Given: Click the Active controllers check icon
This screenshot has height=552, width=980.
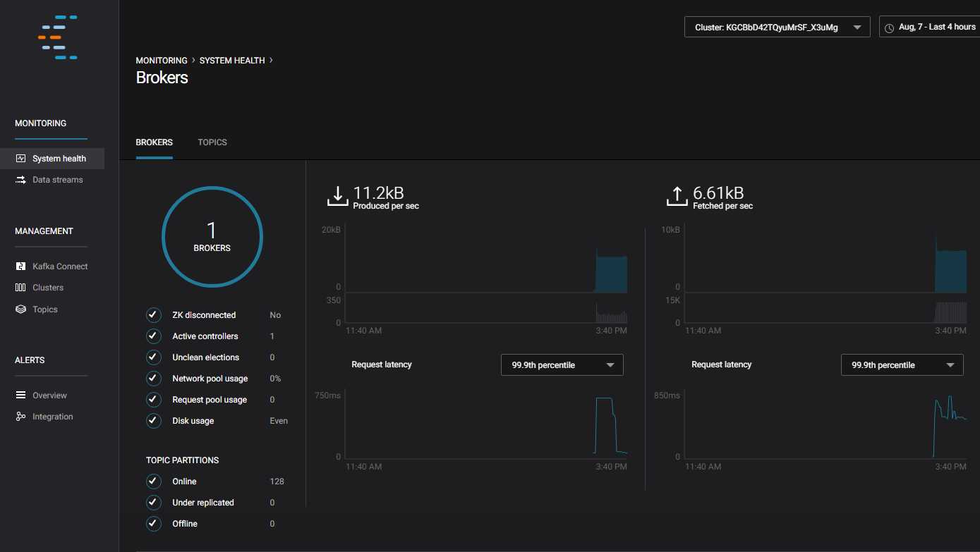Looking at the screenshot, I should click(154, 336).
